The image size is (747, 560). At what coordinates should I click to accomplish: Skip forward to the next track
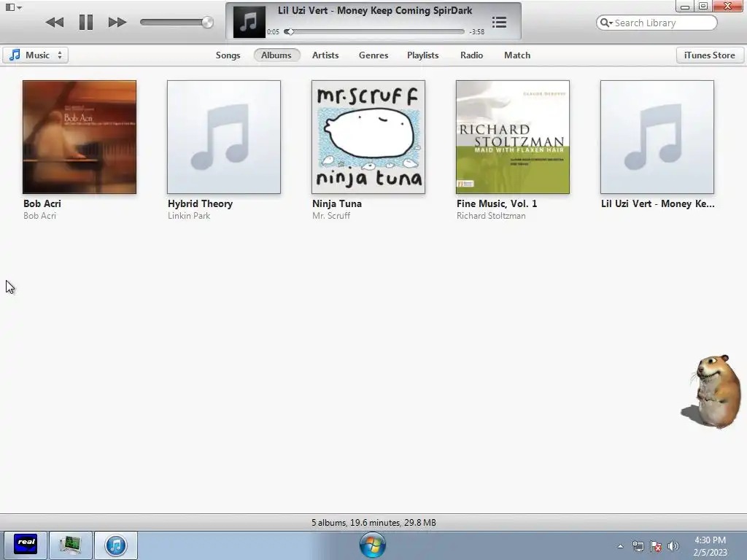(117, 23)
